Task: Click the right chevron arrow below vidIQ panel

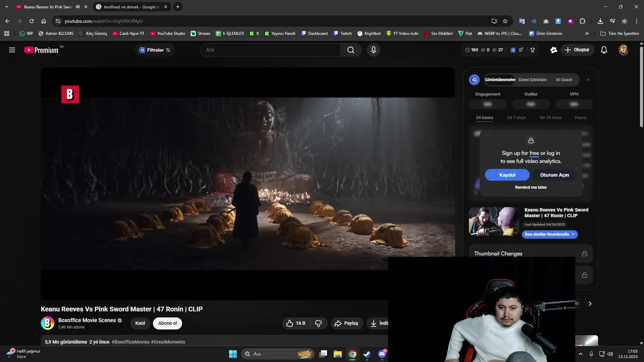Action: click(x=590, y=304)
